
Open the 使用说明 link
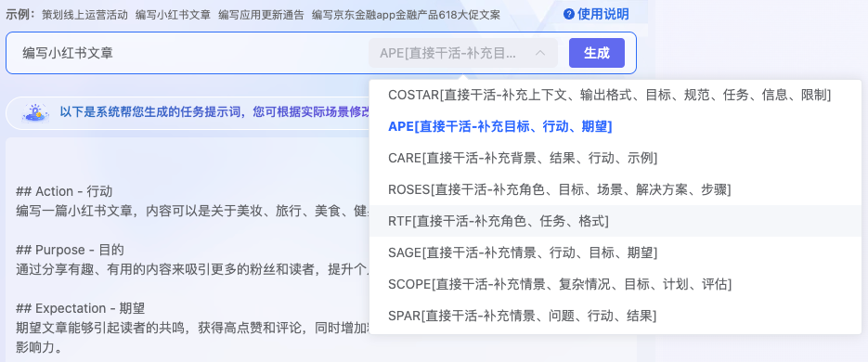click(x=602, y=15)
